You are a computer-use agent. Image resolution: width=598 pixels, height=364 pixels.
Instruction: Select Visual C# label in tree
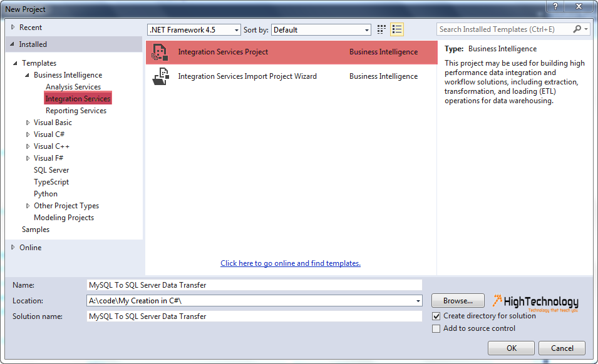tap(49, 134)
